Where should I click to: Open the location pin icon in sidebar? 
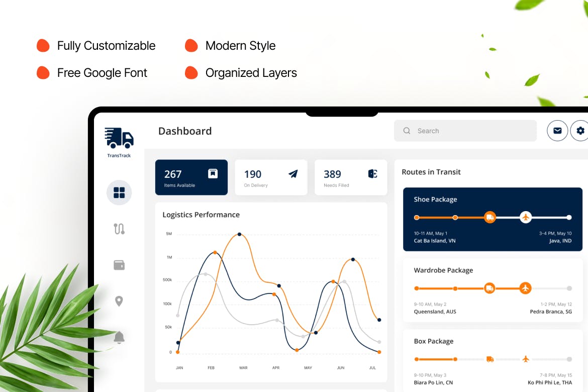119,301
